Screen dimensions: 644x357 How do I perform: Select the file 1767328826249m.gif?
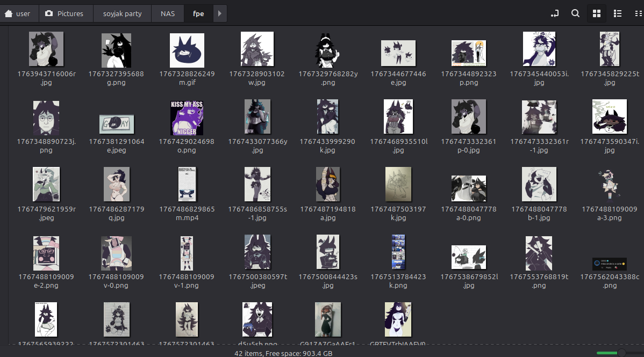187,50
